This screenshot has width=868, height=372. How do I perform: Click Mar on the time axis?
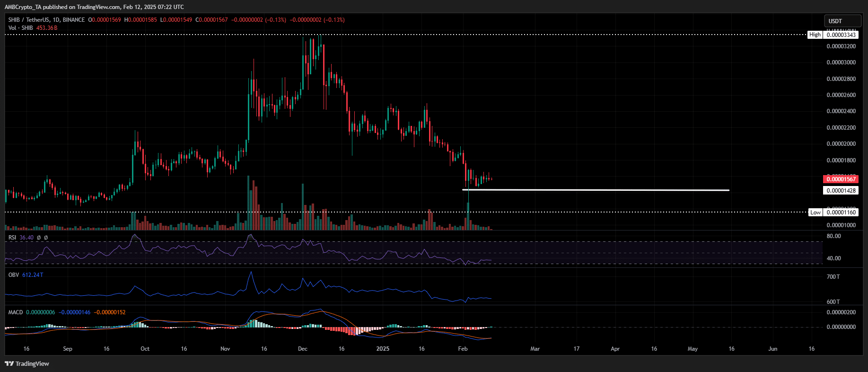pyautogui.click(x=535, y=349)
